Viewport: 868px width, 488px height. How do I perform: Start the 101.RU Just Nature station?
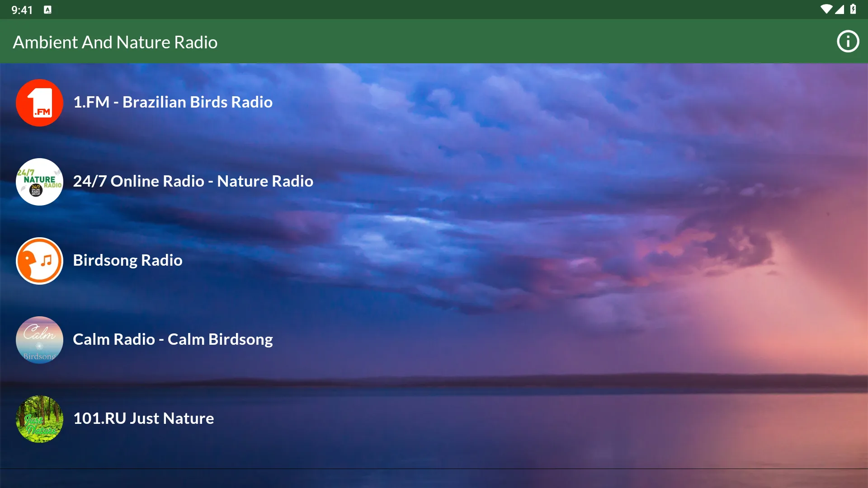[143, 418]
